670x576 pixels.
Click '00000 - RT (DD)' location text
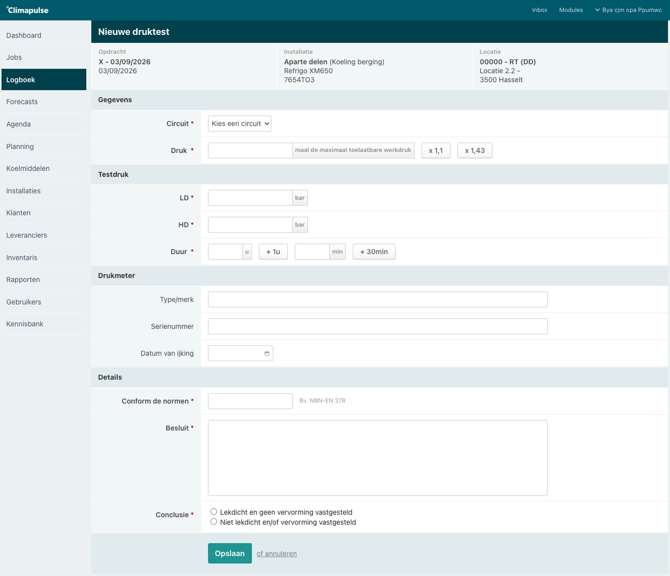[508, 62]
